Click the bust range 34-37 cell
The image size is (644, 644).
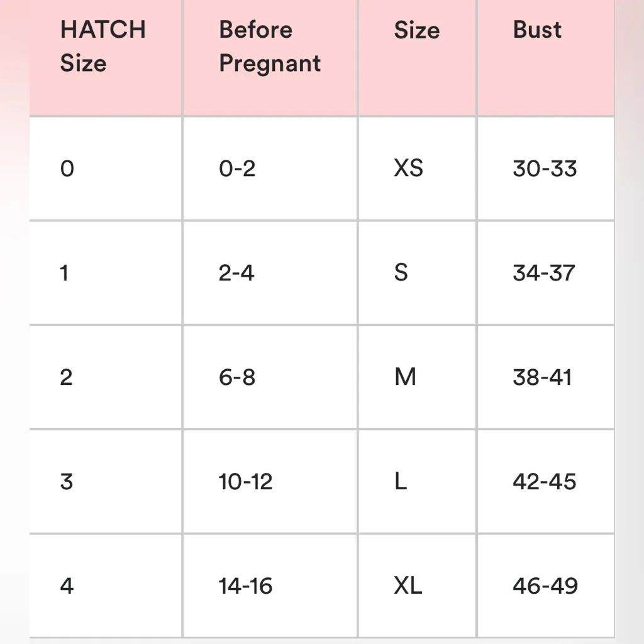pos(544,273)
